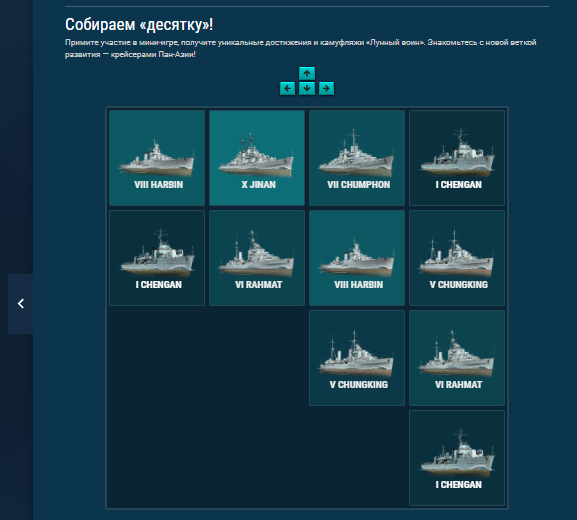Click V CHUNGKING tile in third row
This screenshot has width=577, height=520.
point(357,358)
